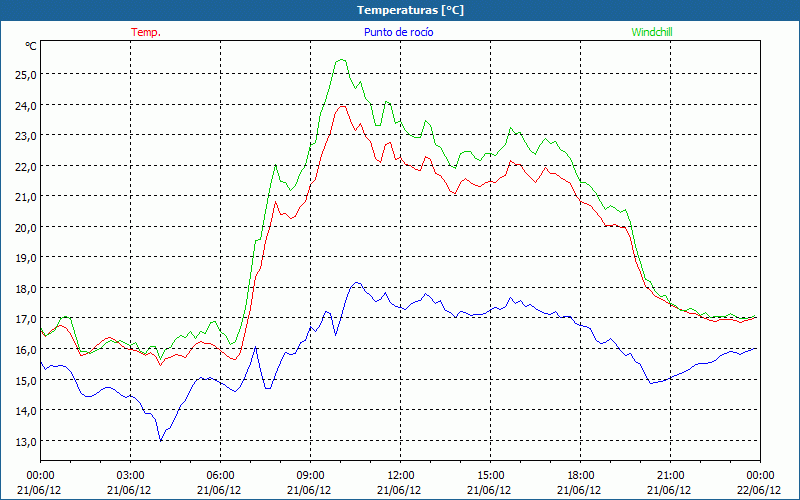Click the 13,0 y-axis value

tap(25, 441)
